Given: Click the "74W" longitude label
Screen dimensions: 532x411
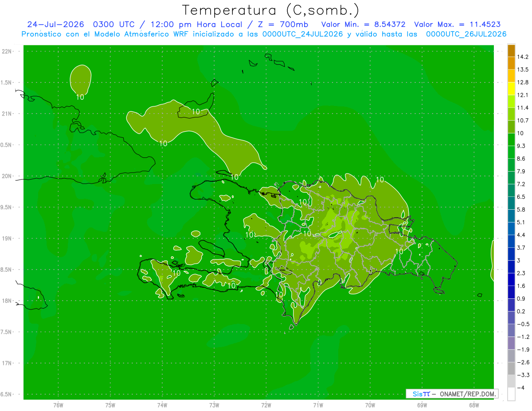Looking at the screenshot, I should (162, 405).
